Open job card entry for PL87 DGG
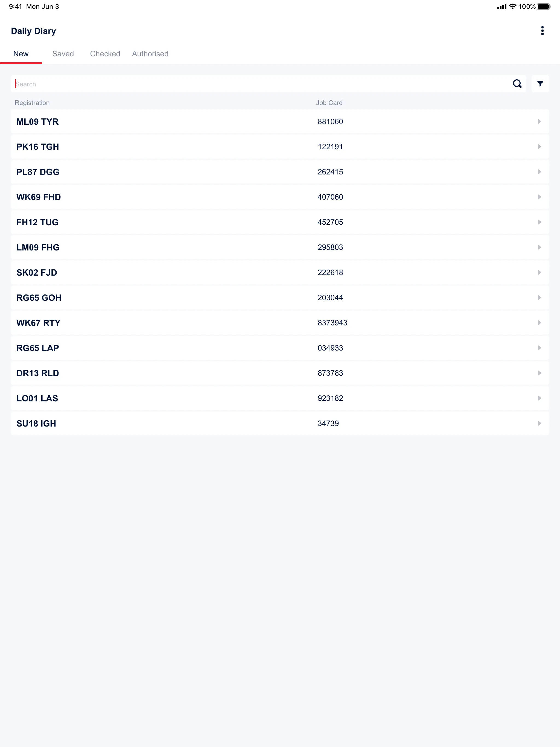This screenshot has width=560, height=747. (x=280, y=172)
